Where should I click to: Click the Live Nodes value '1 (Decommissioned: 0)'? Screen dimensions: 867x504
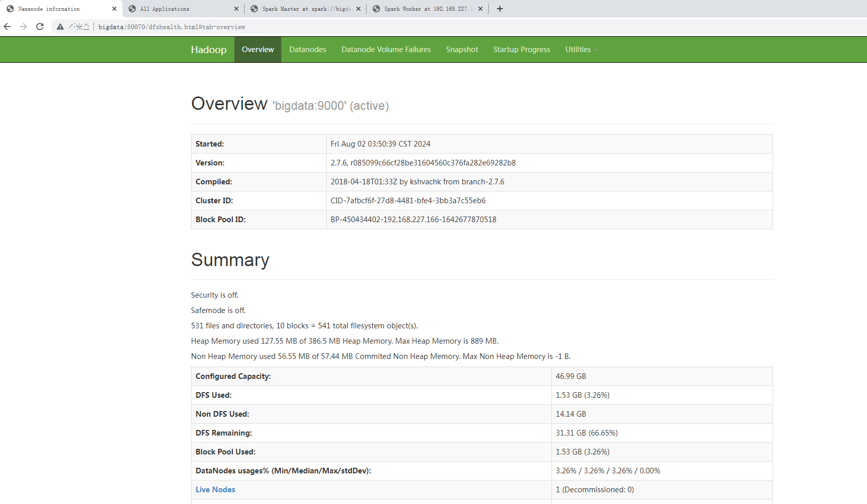595,490
